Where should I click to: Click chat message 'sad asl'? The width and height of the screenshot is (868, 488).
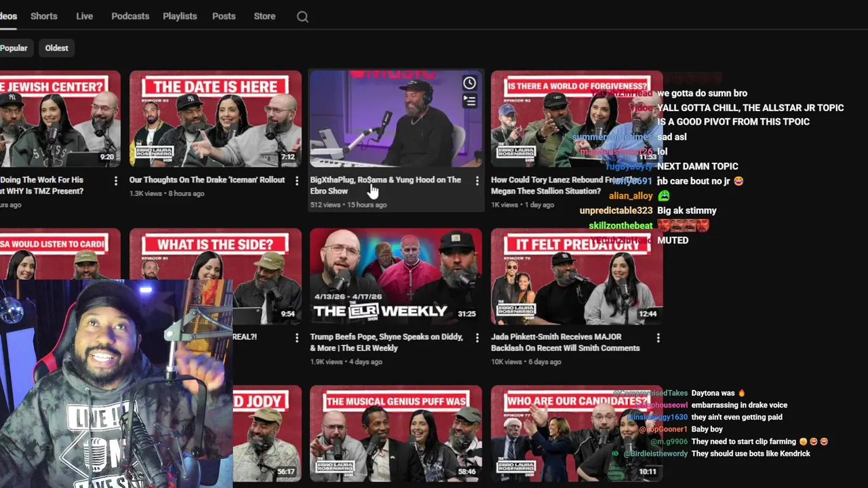point(672,137)
